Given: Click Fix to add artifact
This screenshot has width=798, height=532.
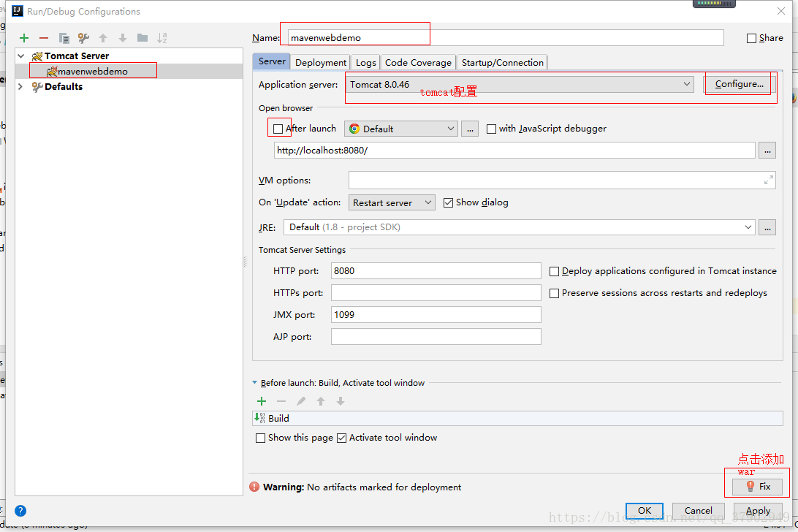Looking at the screenshot, I should [x=757, y=487].
